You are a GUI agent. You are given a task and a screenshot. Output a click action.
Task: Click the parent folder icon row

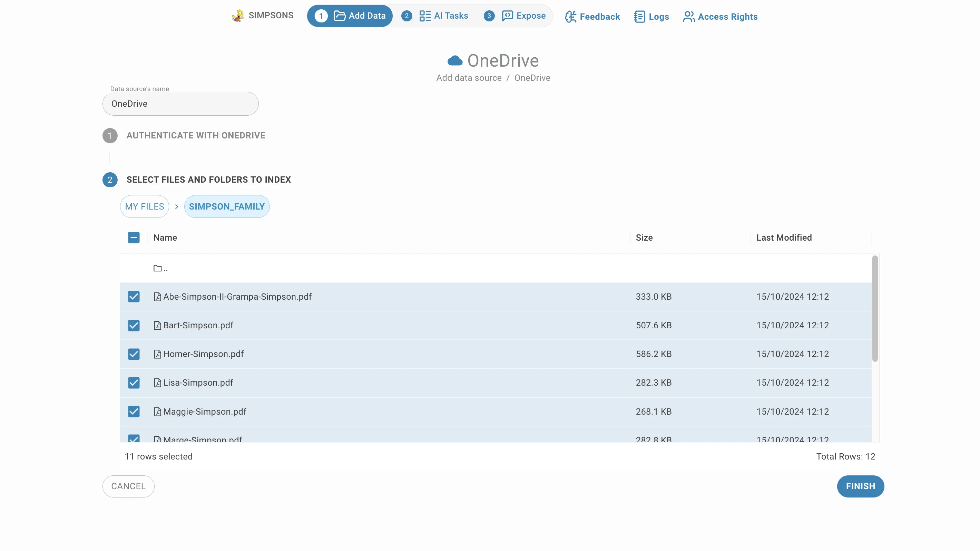[x=157, y=268]
